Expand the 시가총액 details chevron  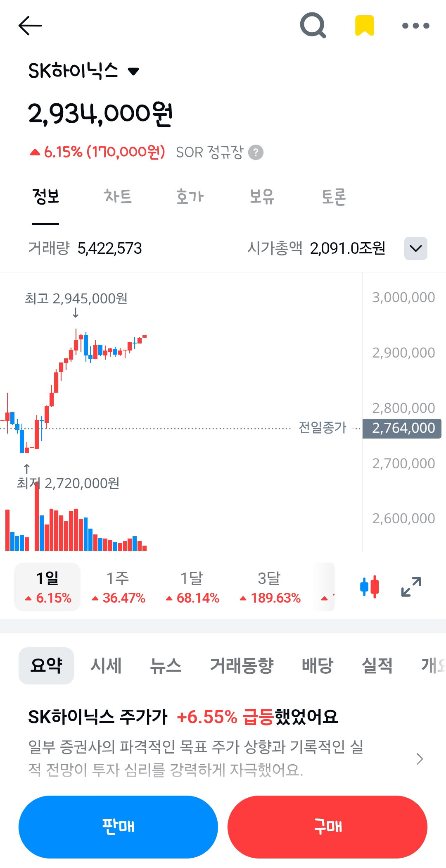tap(416, 248)
